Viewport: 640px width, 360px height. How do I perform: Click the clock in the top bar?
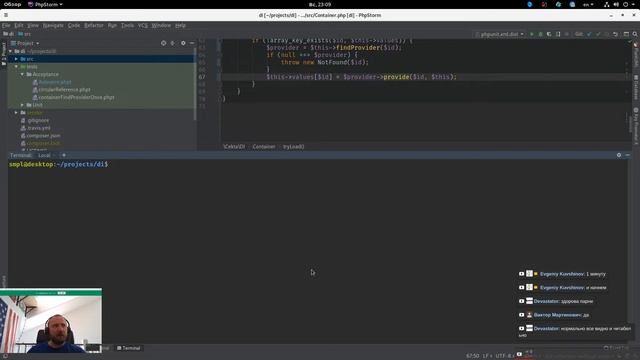coord(320,4)
